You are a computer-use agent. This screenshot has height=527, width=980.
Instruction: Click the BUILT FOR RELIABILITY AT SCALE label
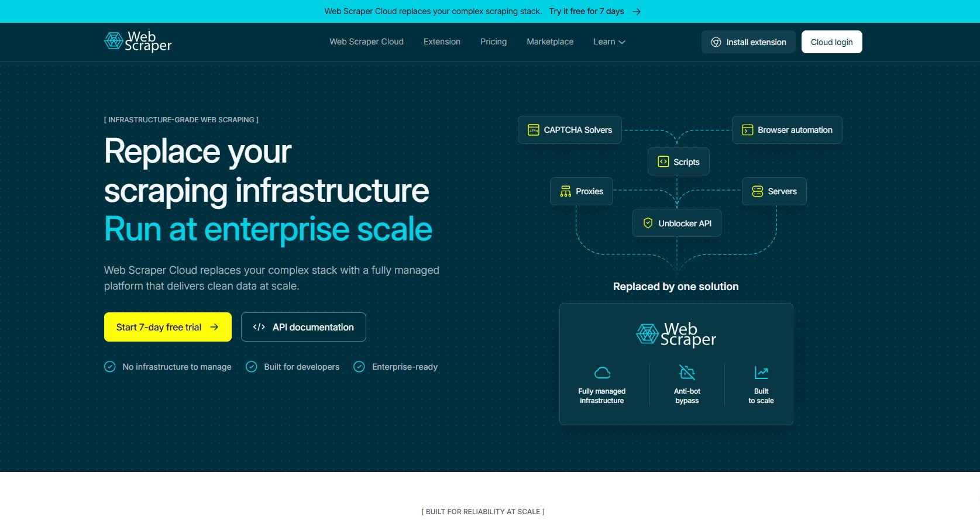pyautogui.click(x=483, y=512)
